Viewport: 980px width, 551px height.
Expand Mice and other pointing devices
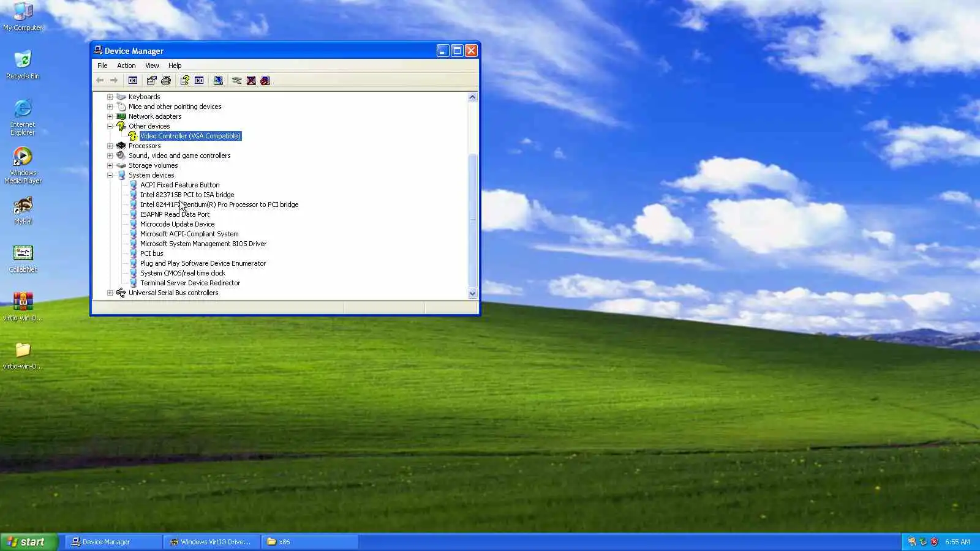click(x=110, y=107)
